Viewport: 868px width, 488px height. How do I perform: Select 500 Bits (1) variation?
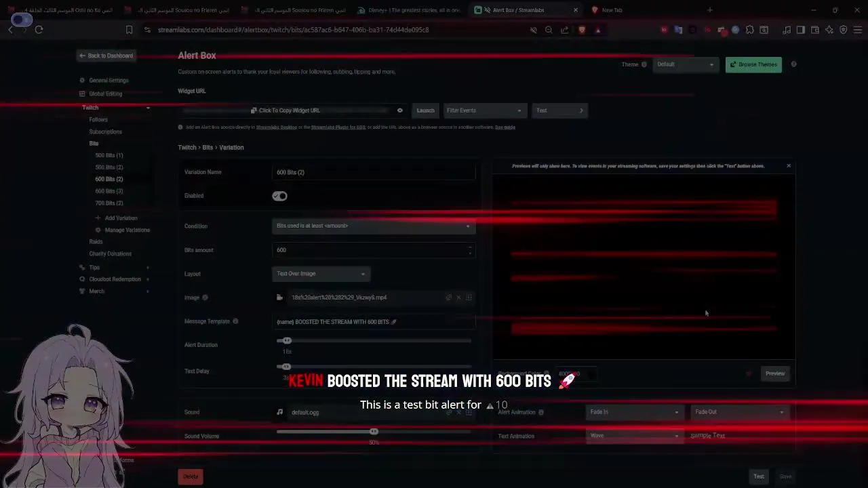coord(109,155)
